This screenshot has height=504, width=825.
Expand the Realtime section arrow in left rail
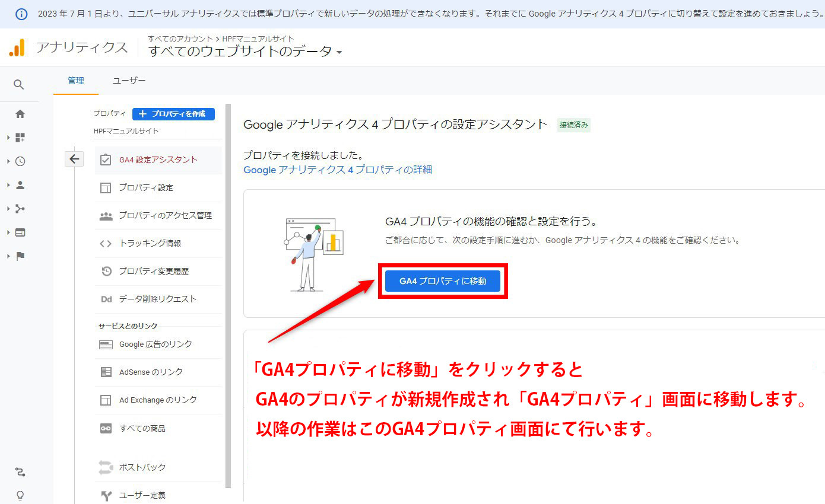[9, 161]
